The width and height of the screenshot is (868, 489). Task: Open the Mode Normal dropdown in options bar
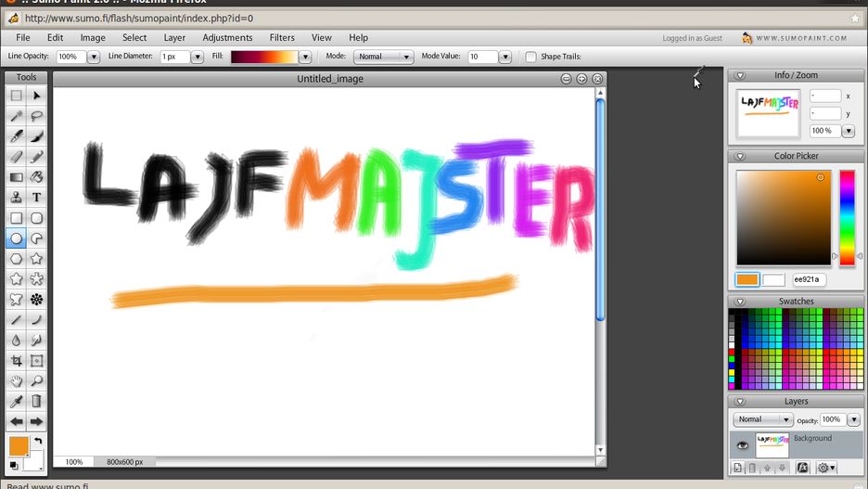pos(384,57)
